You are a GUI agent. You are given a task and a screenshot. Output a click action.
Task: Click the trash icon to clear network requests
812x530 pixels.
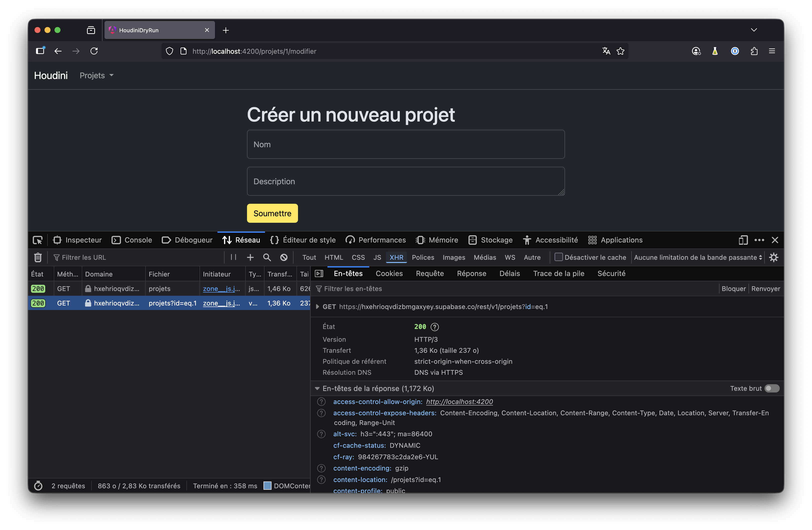38,257
